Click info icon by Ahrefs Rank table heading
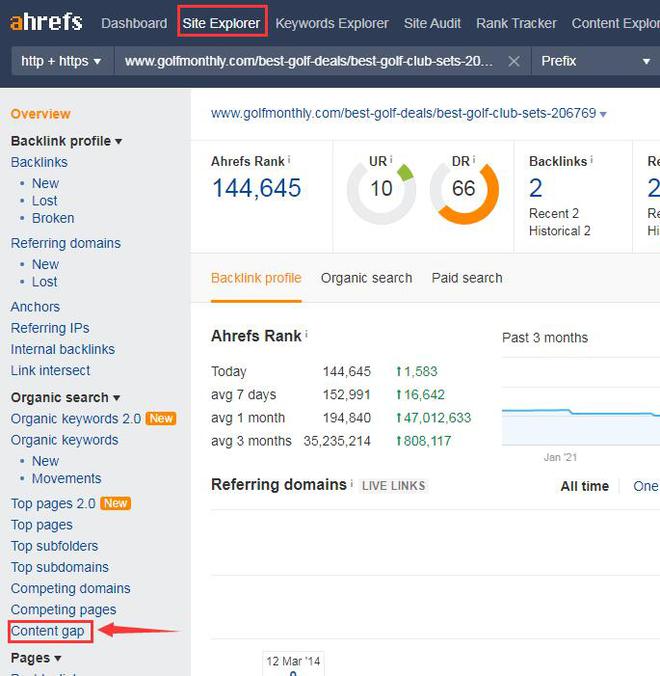The width and height of the screenshot is (660, 676). click(x=306, y=336)
